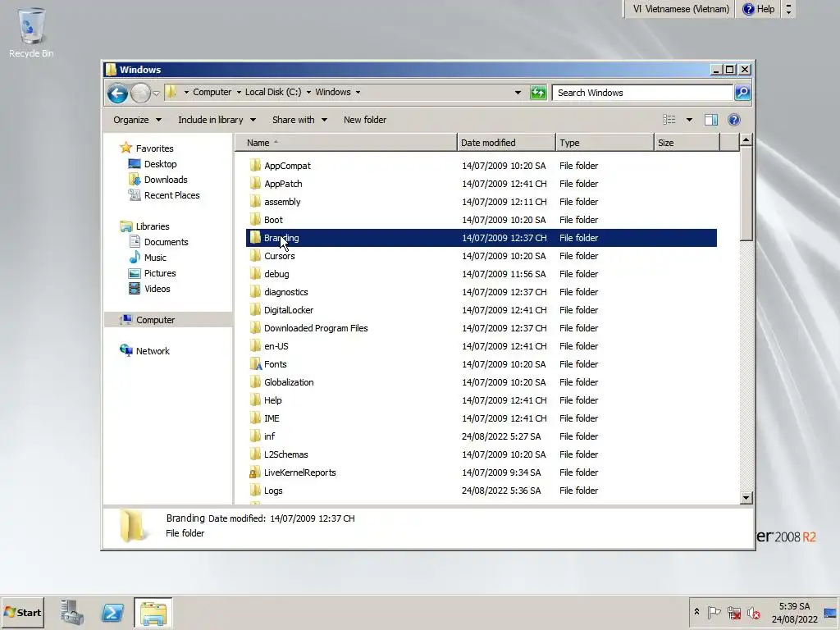Click the Action Center flag tray icon
The width and height of the screenshot is (840, 630).
click(x=714, y=612)
